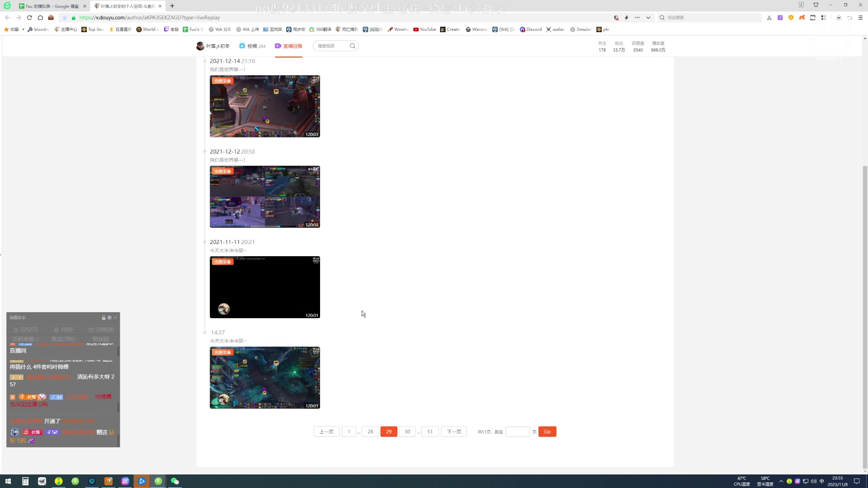The width and height of the screenshot is (868, 488).
Task: Click the 粉丝 33.7万 stat
Action: 619,47
